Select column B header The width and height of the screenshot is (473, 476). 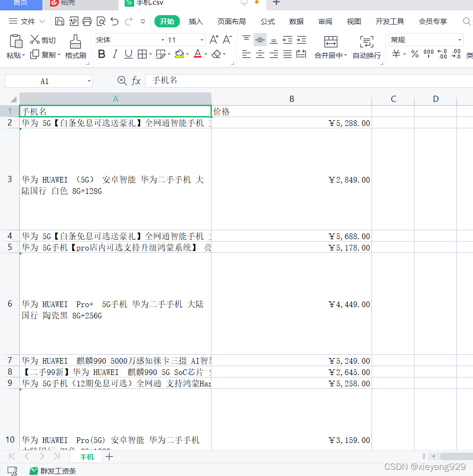pyautogui.click(x=291, y=99)
